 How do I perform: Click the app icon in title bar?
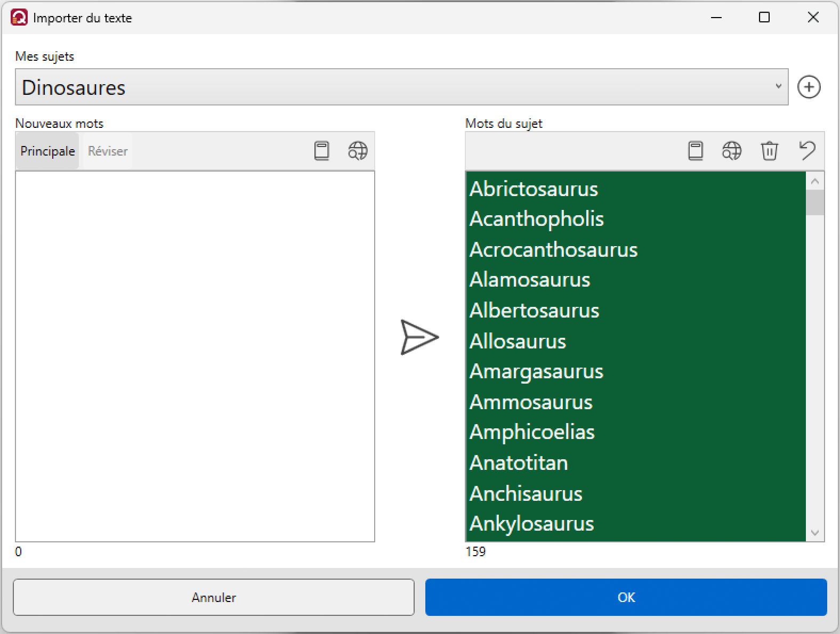19,18
